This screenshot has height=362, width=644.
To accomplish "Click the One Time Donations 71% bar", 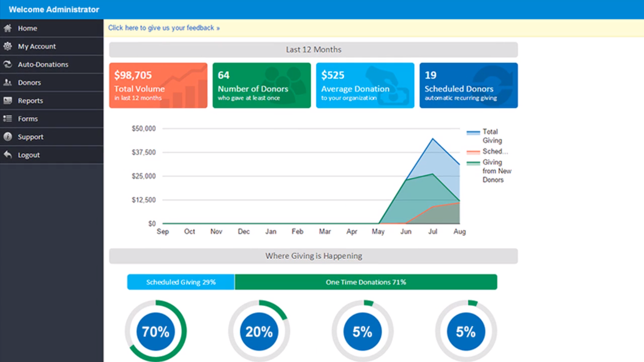I will (366, 282).
